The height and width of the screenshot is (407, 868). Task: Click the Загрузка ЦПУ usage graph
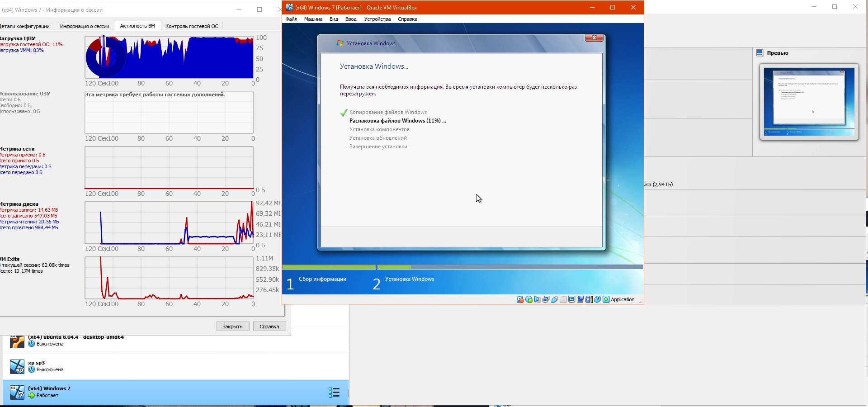[x=169, y=57]
